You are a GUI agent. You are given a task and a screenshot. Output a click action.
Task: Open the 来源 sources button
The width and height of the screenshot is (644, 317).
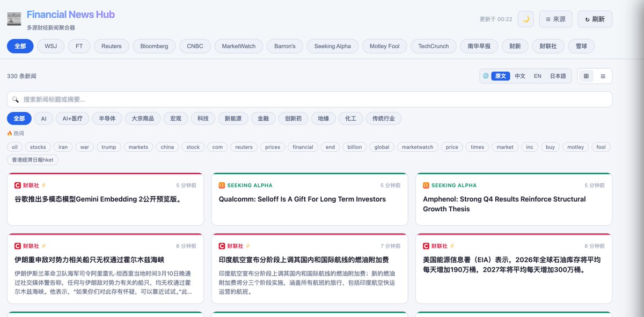click(555, 19)
